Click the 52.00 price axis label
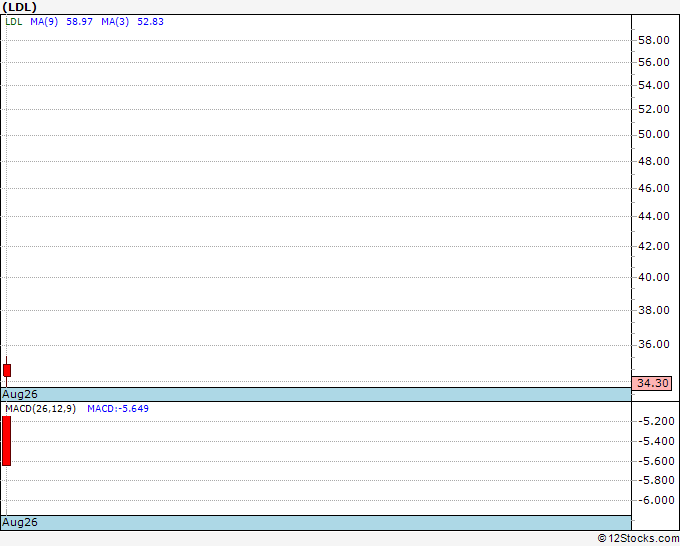The width and height of the screenshot is (680, 546). click(654, 109)
